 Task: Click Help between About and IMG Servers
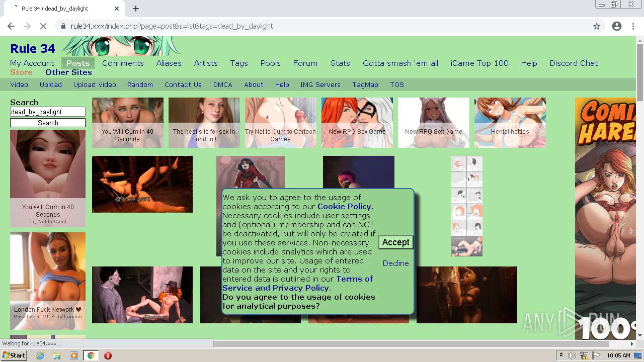click(282, 85)
